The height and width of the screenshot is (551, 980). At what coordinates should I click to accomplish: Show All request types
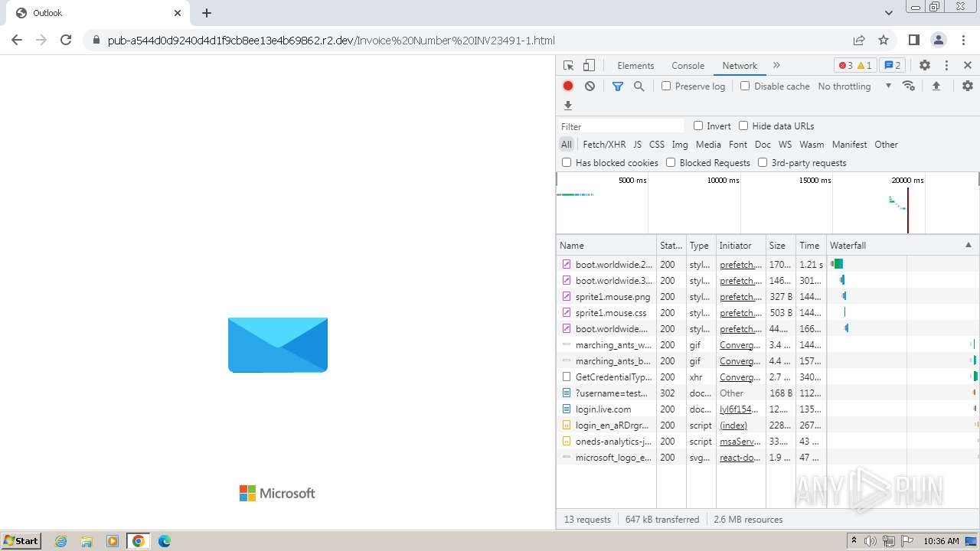tap(566, 144)
